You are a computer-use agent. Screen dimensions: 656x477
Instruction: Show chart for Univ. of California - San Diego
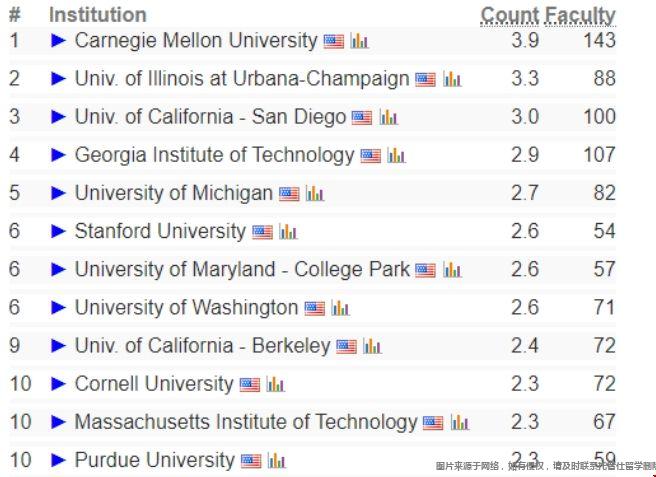coord(389,117)
